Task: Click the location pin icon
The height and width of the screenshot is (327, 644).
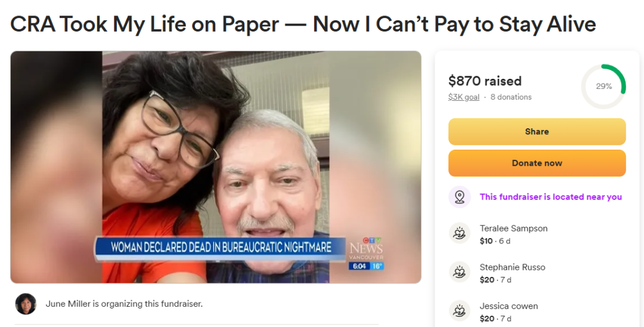Action: [x=460, y=197]
